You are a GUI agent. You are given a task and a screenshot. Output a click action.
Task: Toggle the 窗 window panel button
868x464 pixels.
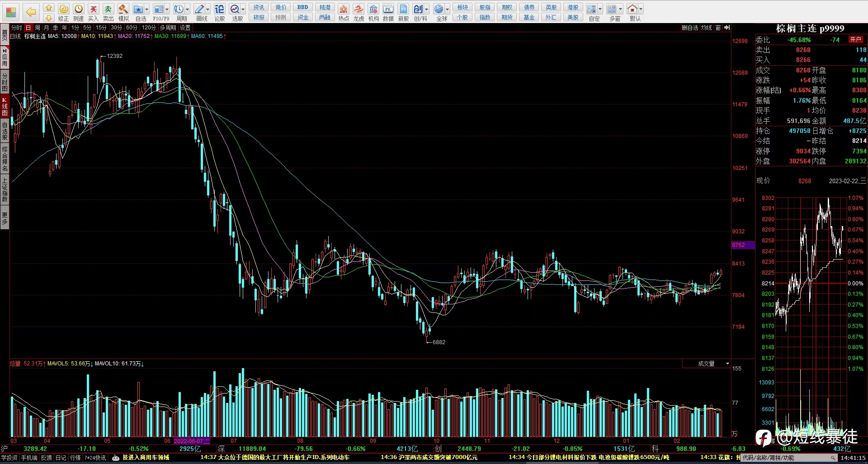pyautogui.click(x=718, y=28)
